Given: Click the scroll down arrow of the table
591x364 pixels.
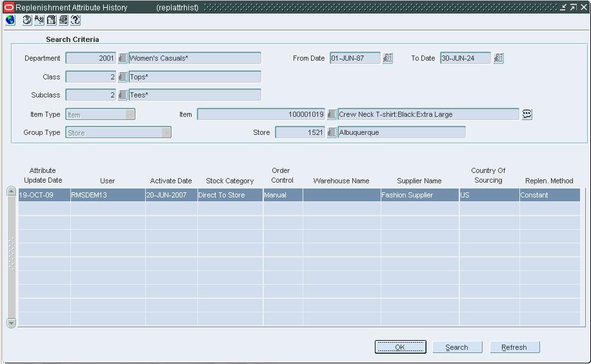Looking at the screenshot, I should [12, 323].
